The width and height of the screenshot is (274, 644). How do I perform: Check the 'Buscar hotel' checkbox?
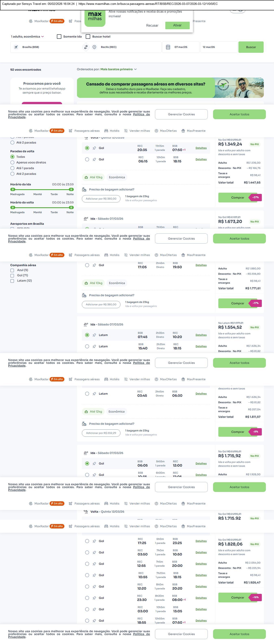click(x=88, y=37)
